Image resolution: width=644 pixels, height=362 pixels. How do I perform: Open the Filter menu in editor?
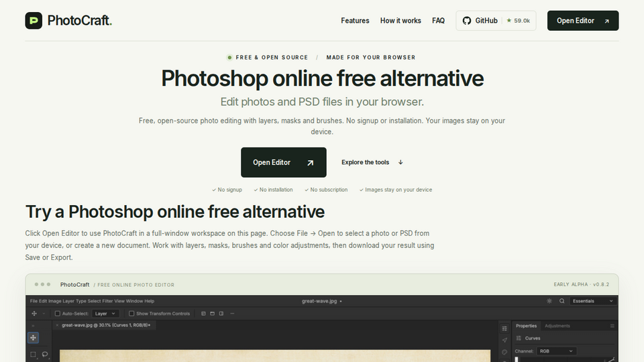click(107, 301)
